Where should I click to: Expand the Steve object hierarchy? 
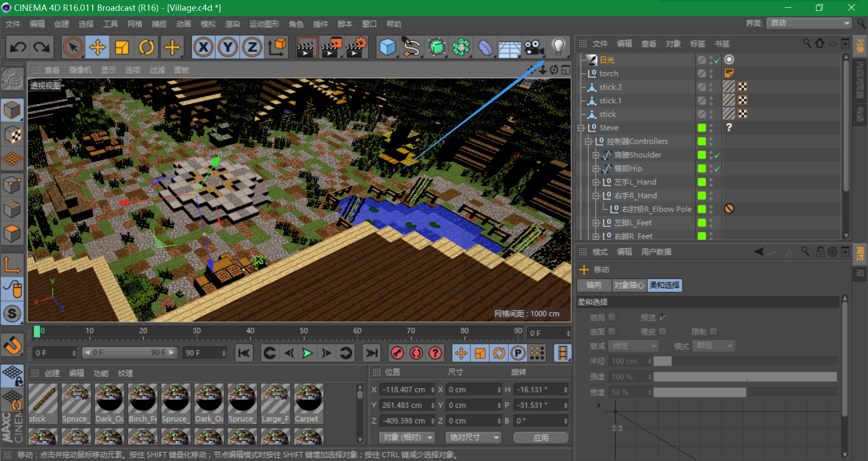coord(581,128)
